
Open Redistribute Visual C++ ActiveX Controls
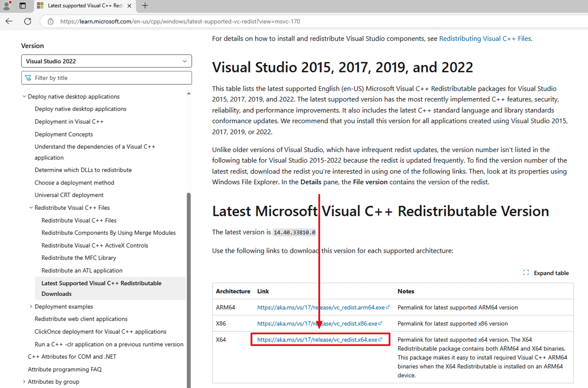[95, 245]
